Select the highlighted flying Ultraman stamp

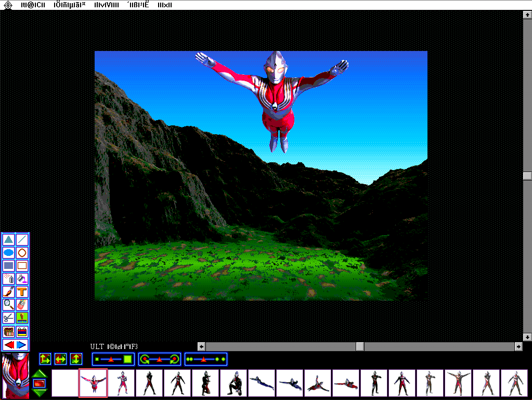point(93,383)
